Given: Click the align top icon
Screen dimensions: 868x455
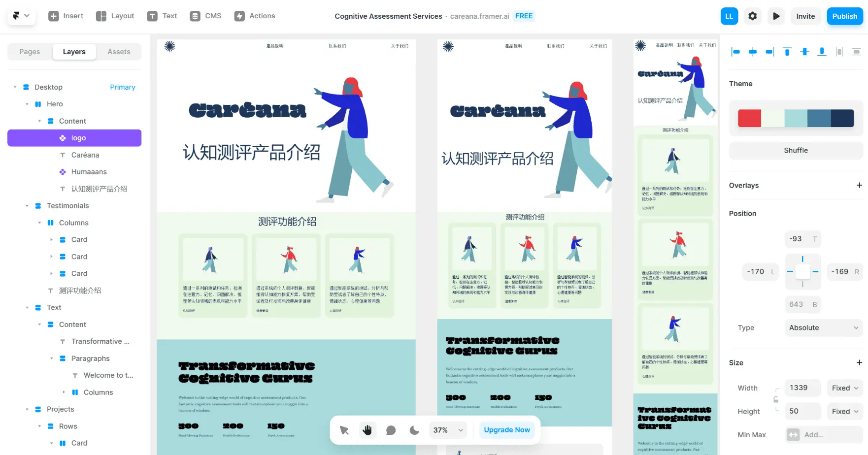Looking at the screenshot, I should click(x=787, y=52).
